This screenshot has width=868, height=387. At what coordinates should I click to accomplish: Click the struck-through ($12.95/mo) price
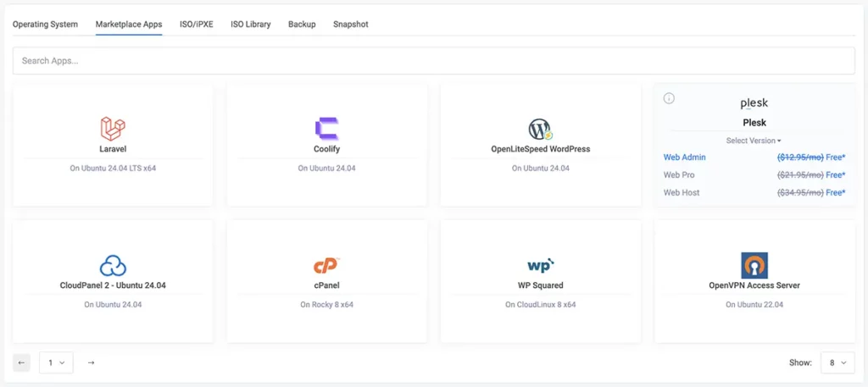[x=800, y=157]
